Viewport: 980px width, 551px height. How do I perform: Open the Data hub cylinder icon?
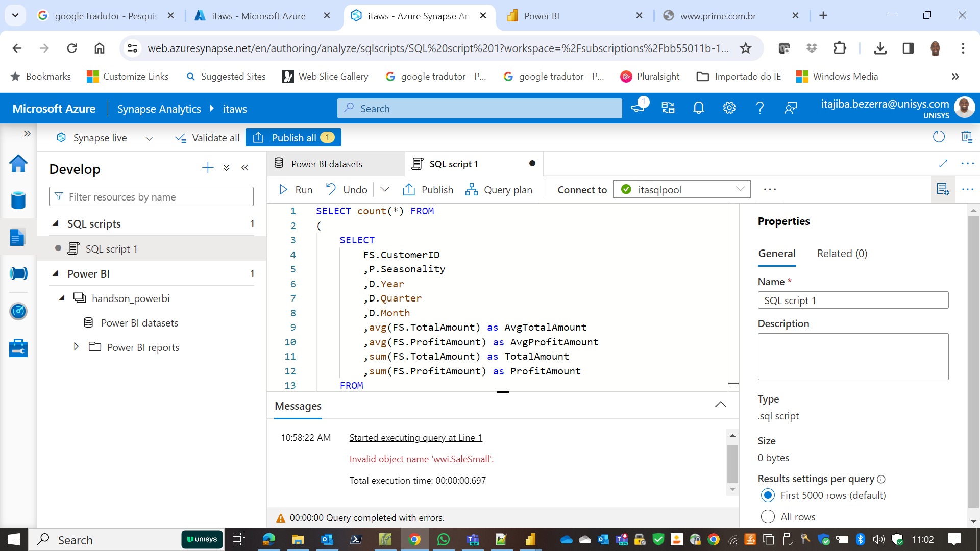(x=18, y=200)
